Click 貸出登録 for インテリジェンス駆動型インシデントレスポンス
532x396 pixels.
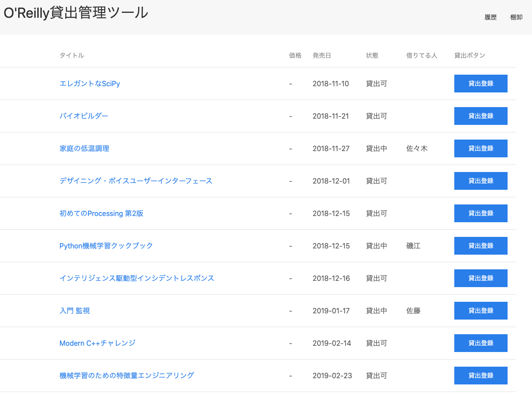[x=481, y=278]
